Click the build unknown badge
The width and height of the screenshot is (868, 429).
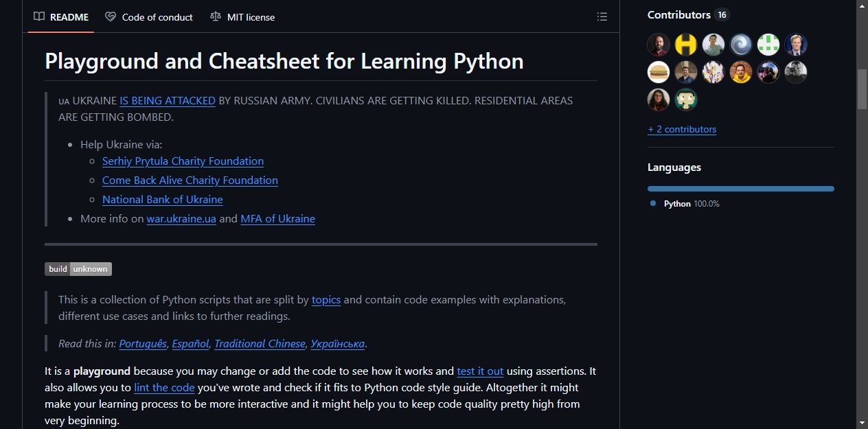pos(78,269)
